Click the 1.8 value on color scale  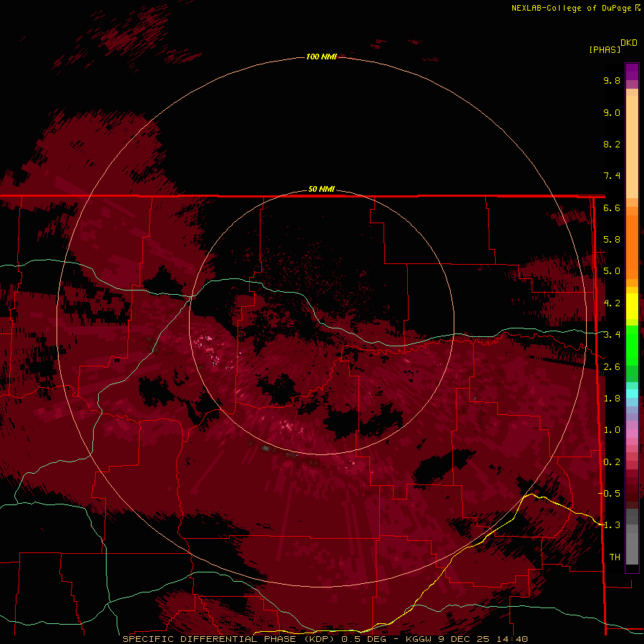(612, 399)
